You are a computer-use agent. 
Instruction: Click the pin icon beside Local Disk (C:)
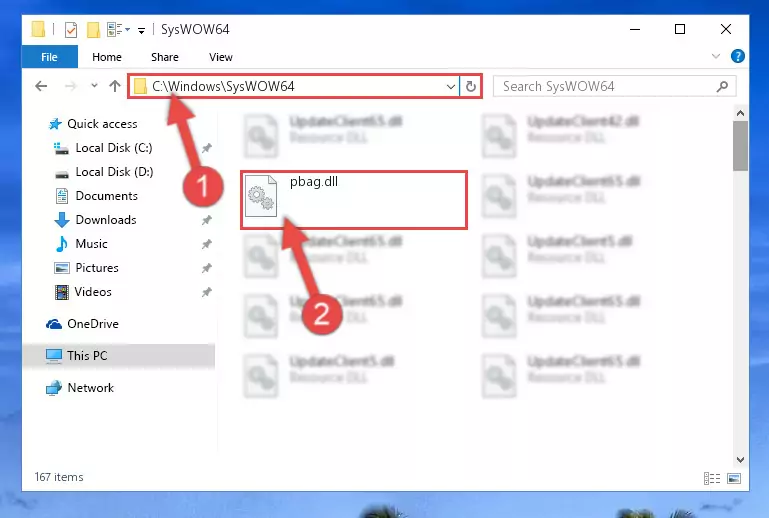click(x=206, y=148)
